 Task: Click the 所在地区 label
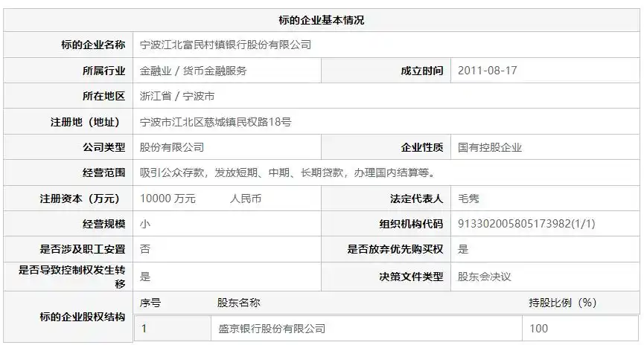104,96
